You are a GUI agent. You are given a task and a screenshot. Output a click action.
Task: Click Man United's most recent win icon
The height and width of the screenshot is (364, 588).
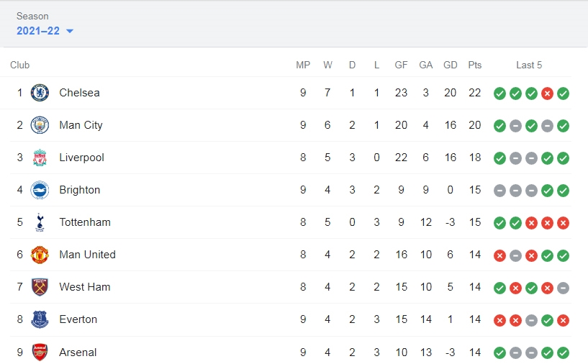click(x=563, y=255)
